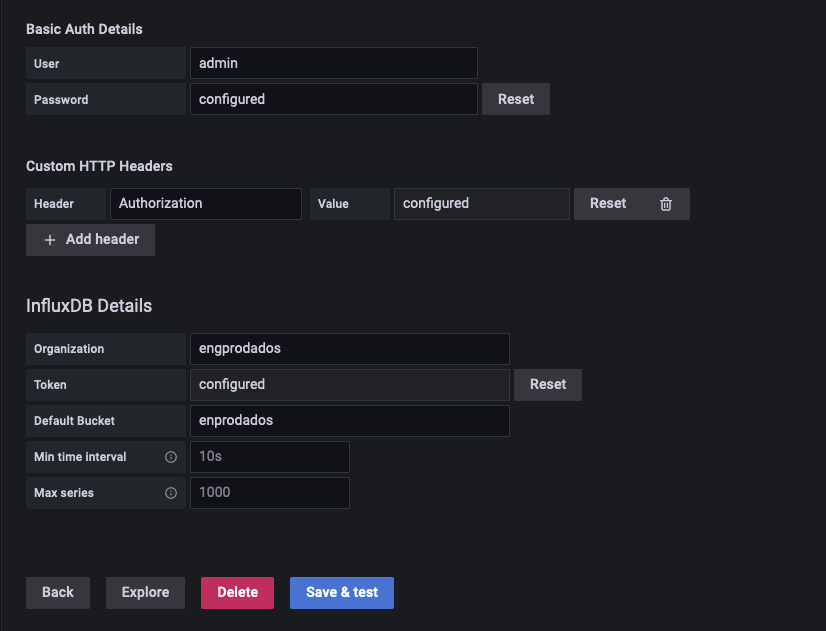Delete the Authorization header with trash icon
Viewport: 826px width, 631px height.
point(666,204)
